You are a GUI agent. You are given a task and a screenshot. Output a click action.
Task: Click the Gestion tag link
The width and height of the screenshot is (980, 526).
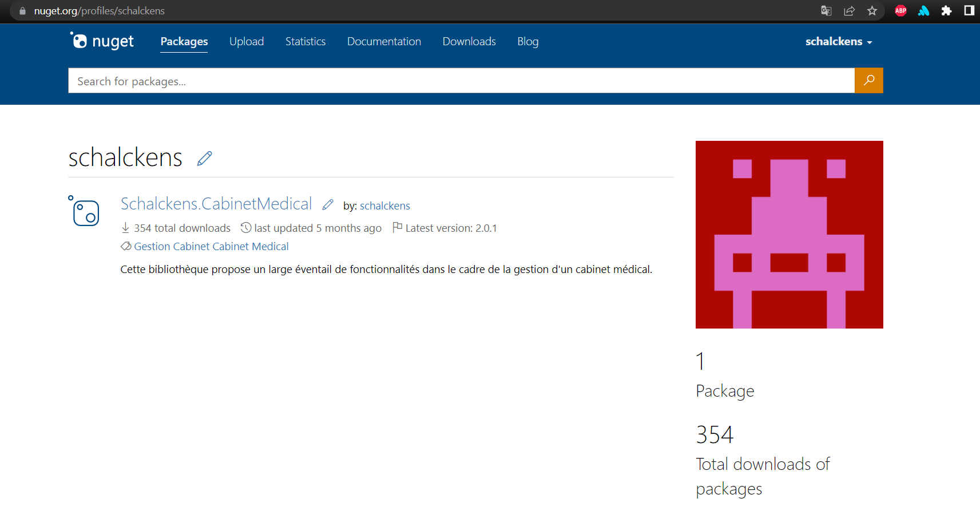pyautogui.click(x=152, y=246)
